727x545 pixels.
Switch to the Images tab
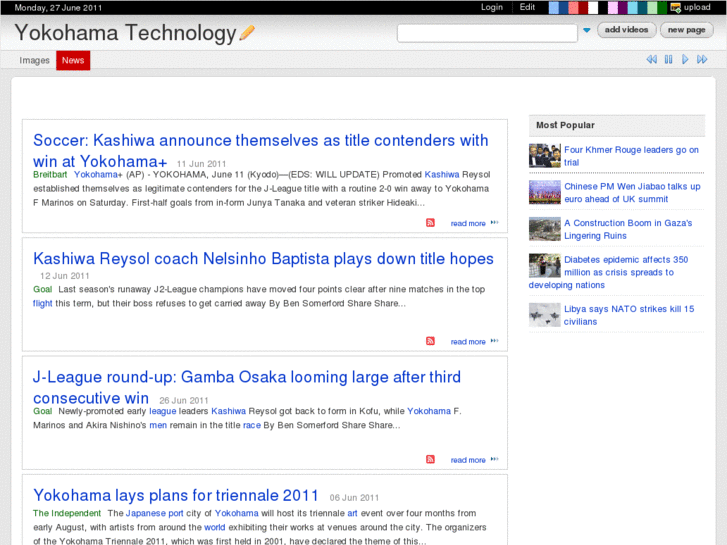[34, 60]
